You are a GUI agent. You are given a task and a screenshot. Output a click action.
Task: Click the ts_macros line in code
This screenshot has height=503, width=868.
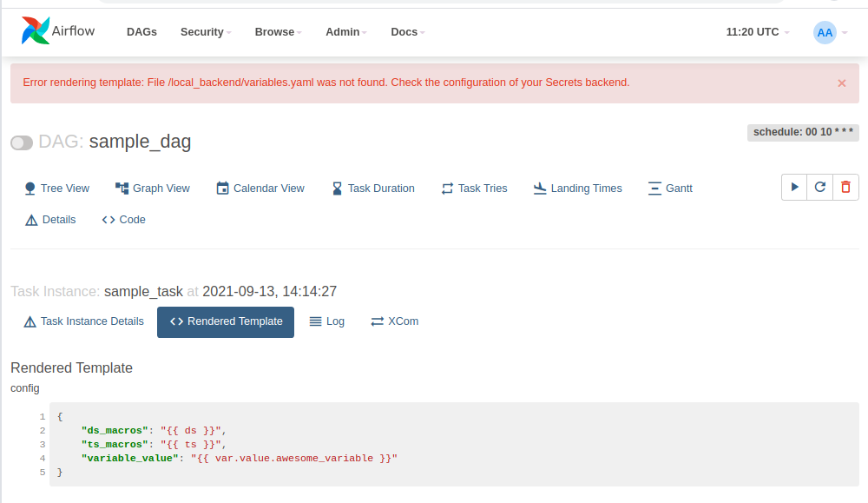click(154, 444)
